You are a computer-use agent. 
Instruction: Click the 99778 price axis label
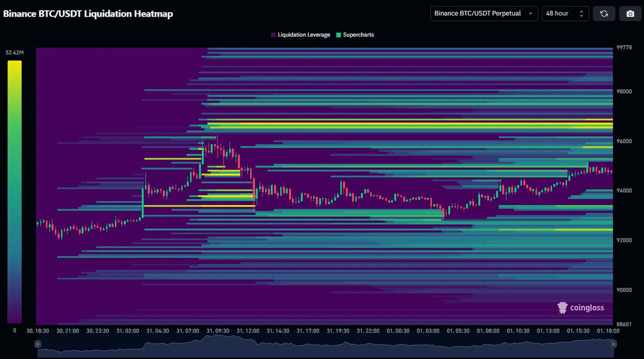pos(624,48)
